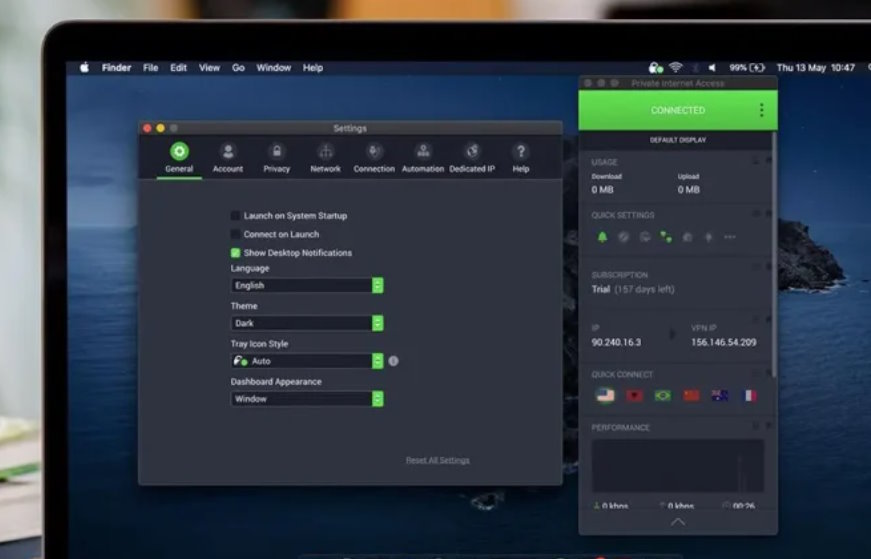Quick connect to the Brazil flag
The image size is (871, 559).
click(663, 396)
